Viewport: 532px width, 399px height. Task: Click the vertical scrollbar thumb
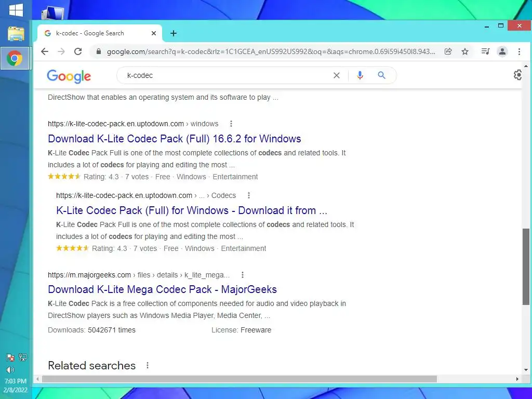click(x=526, y=267)
